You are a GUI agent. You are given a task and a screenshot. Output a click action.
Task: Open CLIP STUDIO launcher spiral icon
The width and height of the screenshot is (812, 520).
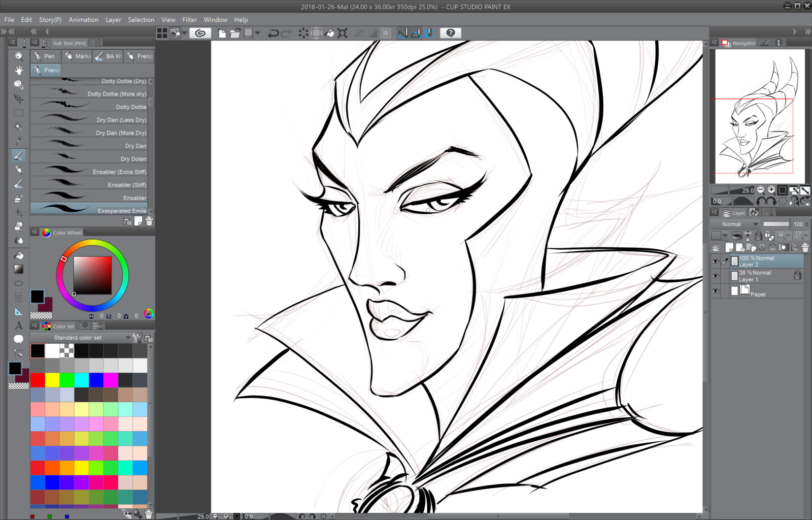click(200, 33)
